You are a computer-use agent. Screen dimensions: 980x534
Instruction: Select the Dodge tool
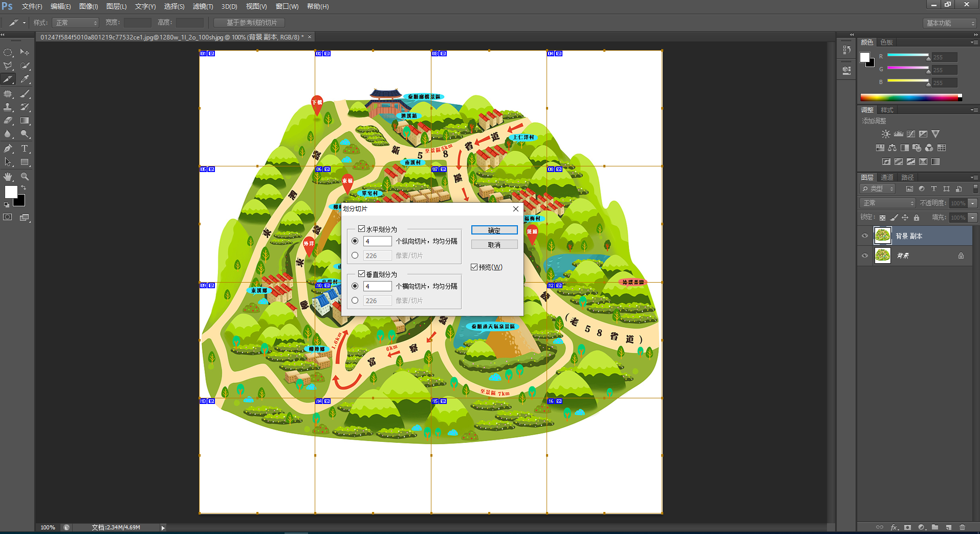click(25, 134)
